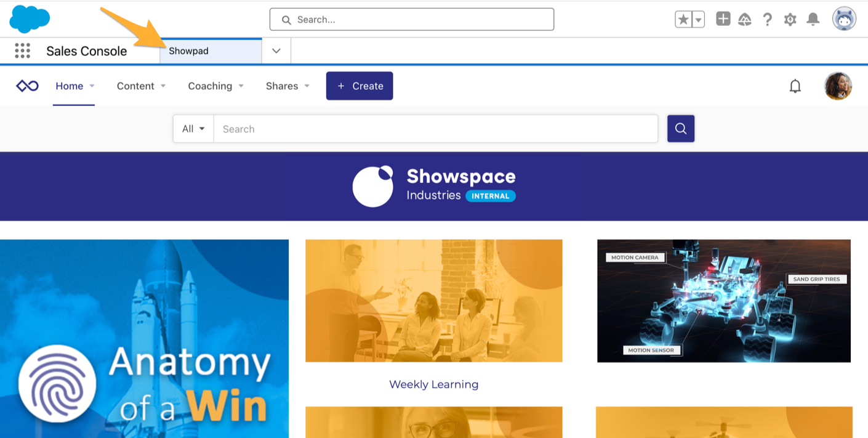Open Salesforce Help question mark icon
Image resolution: width=868 pixels, height=438 pixels.
coord(767,20)
